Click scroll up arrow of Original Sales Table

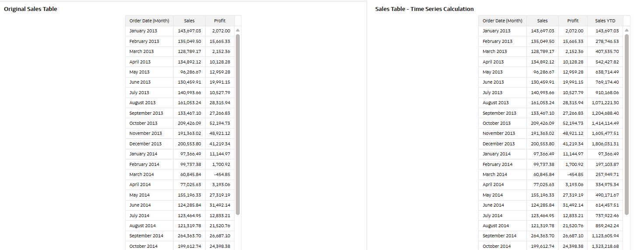pyautogui.click(x=238, y=30)
